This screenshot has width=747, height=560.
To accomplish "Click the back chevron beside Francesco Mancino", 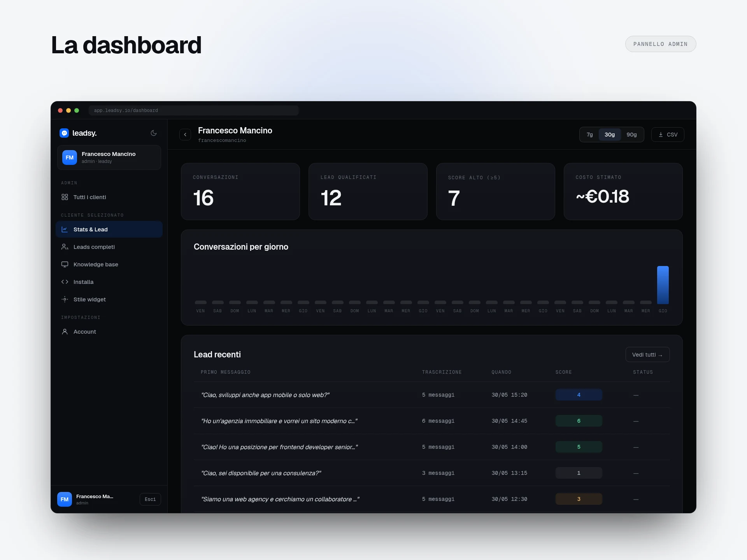I will point(185,135).
